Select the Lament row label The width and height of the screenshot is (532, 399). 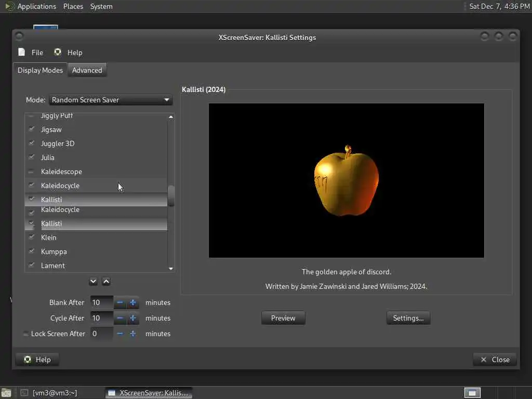tap(53, 265)
